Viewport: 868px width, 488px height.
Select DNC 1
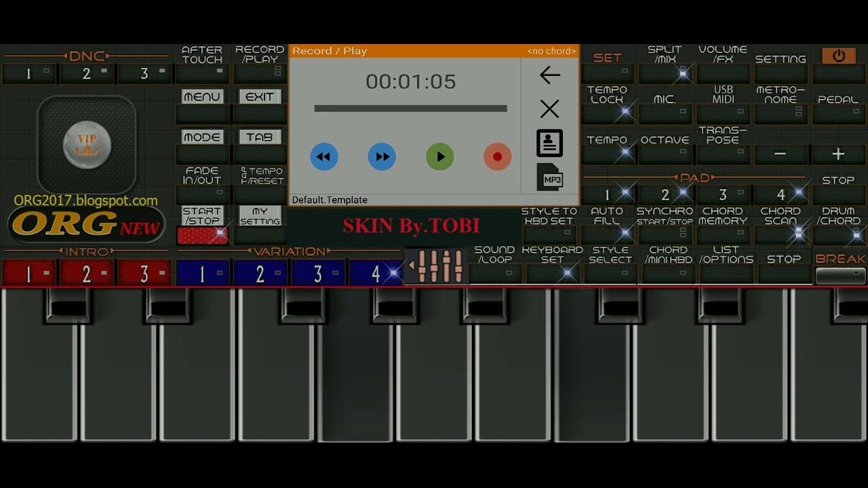[28, 74]
